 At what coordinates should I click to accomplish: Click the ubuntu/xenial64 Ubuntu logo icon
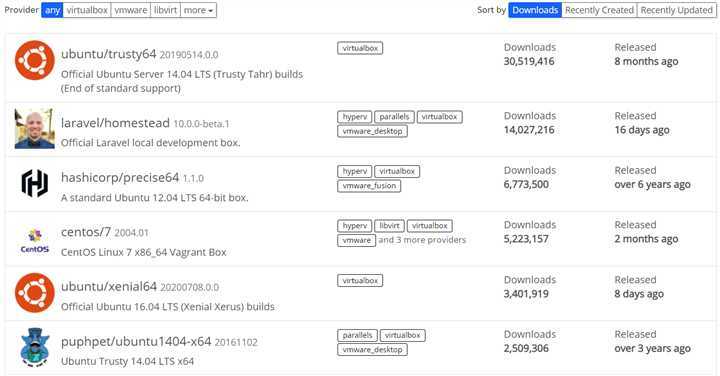34,293
